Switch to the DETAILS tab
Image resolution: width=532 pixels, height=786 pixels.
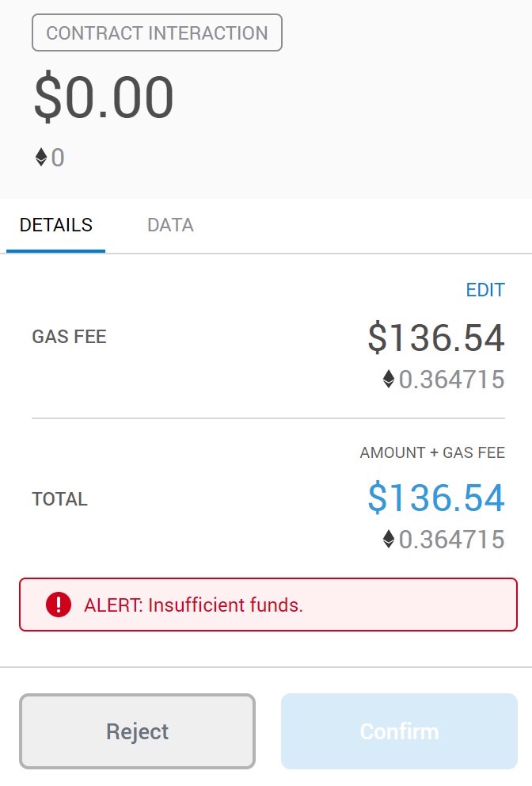click(x=55, y=225)
